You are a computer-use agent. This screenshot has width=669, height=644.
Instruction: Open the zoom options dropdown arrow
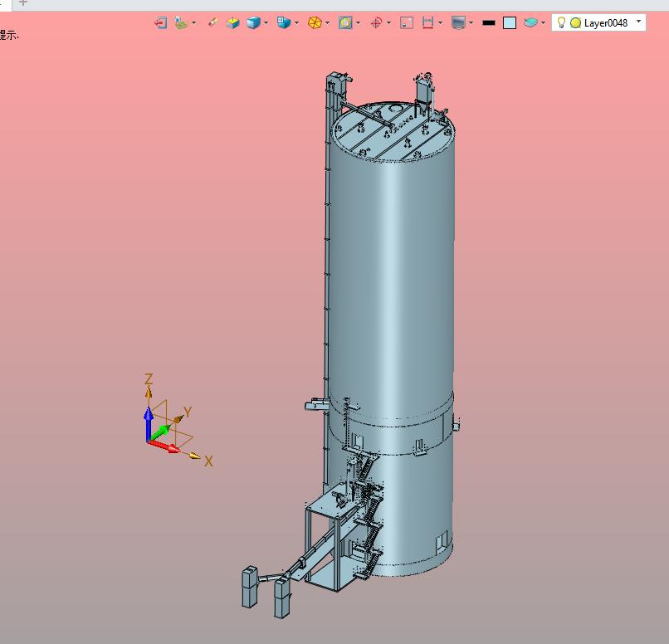[358, 22]
